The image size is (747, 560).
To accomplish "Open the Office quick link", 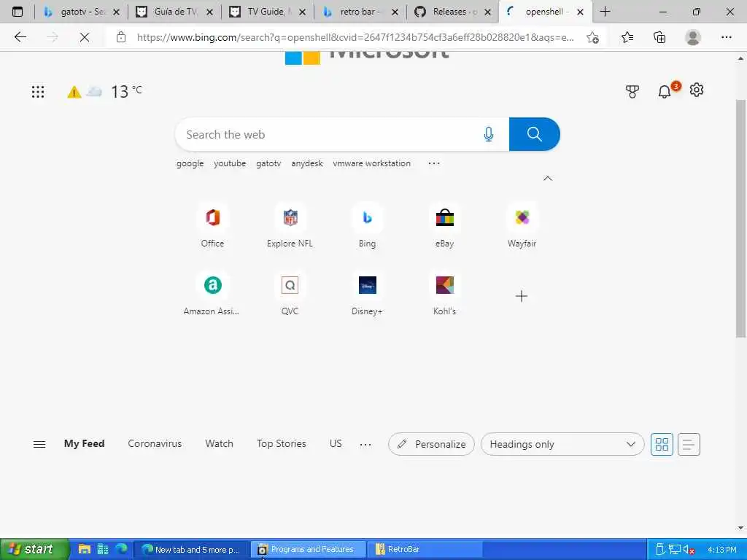I will click(x=212, y=227).
